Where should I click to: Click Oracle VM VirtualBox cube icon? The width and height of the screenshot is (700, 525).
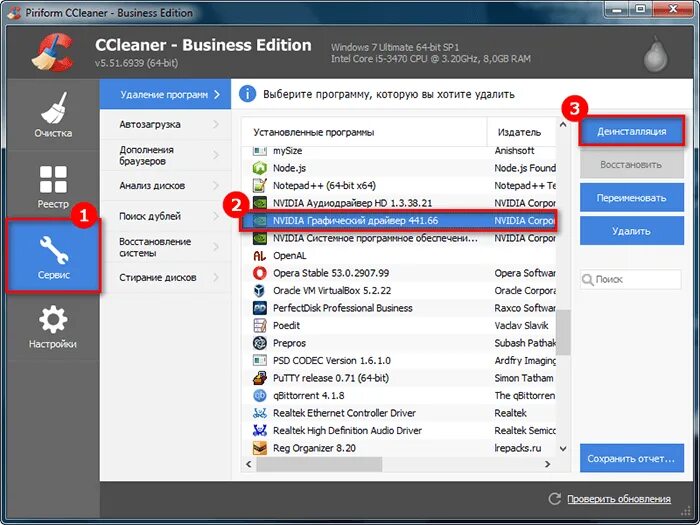click(259, 291)
